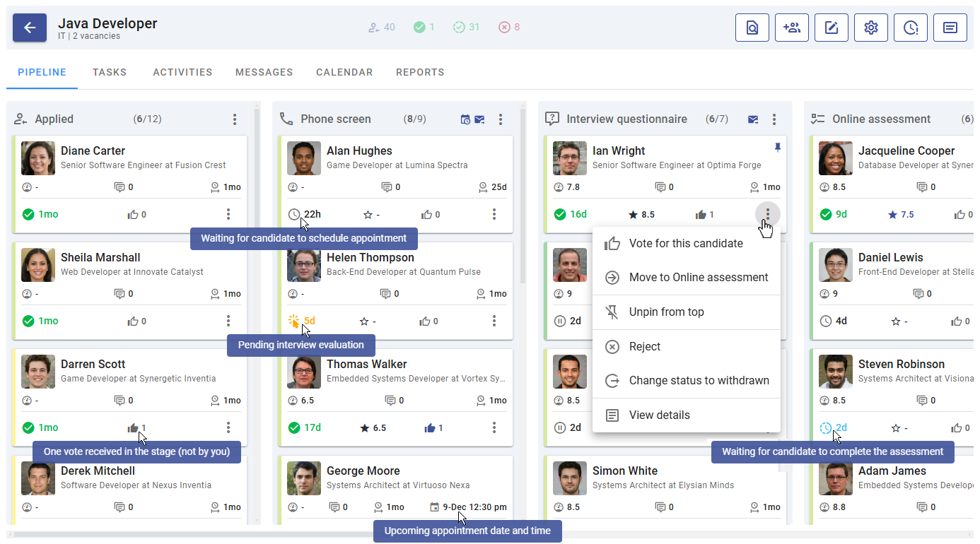Switch to the Calendar tab
This screenshot has width=980, height=544.
coord(344,72)
